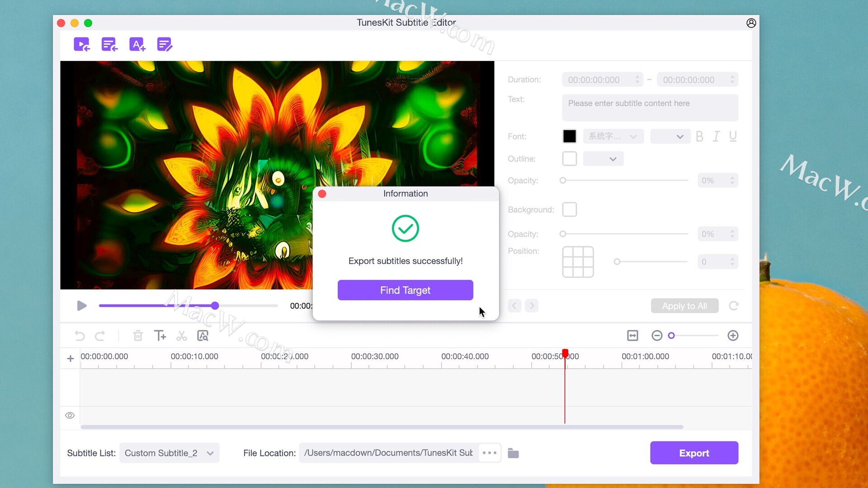Toggle Bold font style
This screenshot has height=488, width=868.
(x=699, y=136)
